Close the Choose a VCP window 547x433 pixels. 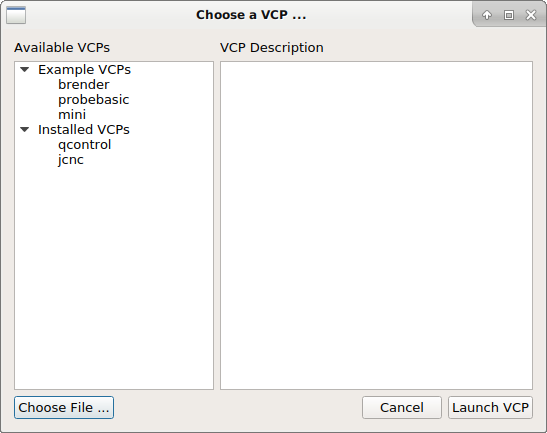pos(531,15)
